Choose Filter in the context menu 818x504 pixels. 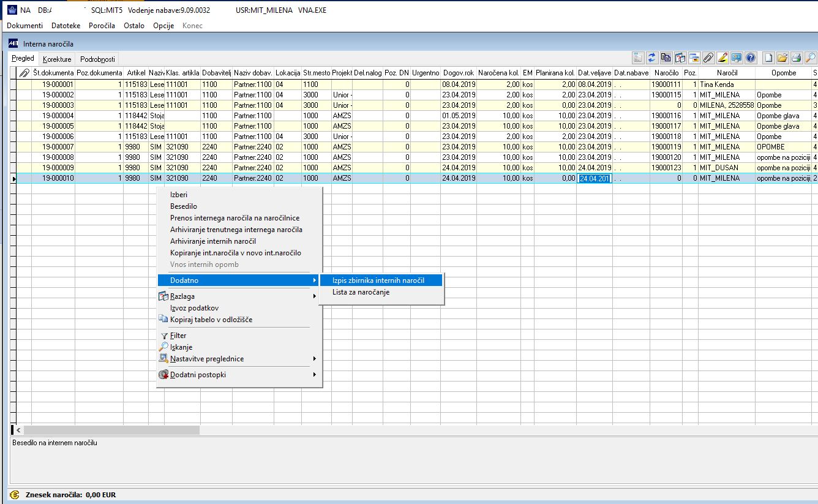(x=178, y=336)
